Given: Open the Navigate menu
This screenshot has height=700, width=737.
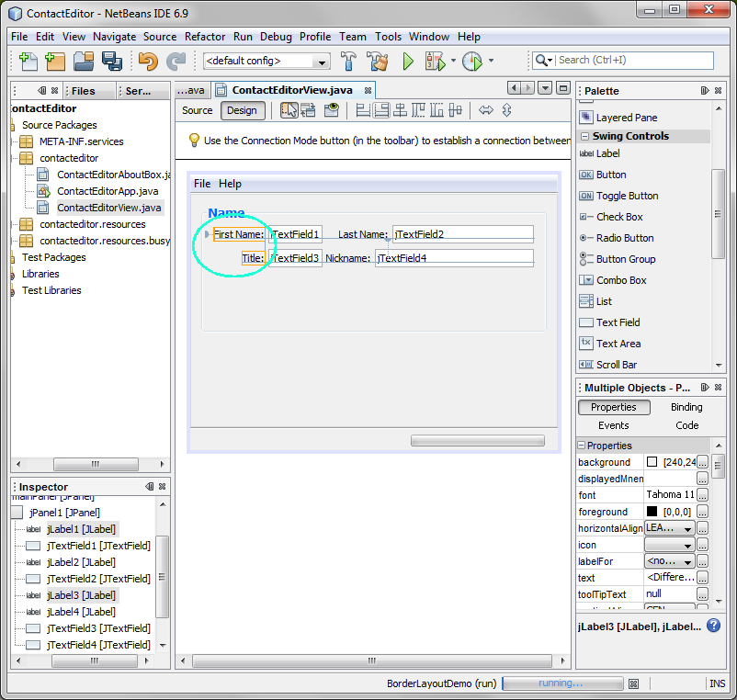Looking at the screenshot, I should click(114, 37).
